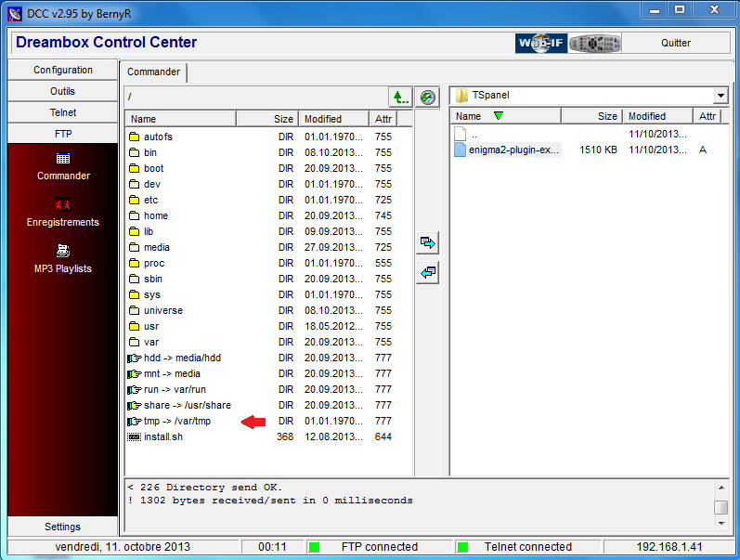This screenshot has width=740, height=560.
Task: Select the tmp symlink icon
Action: (x=135, y=422)
